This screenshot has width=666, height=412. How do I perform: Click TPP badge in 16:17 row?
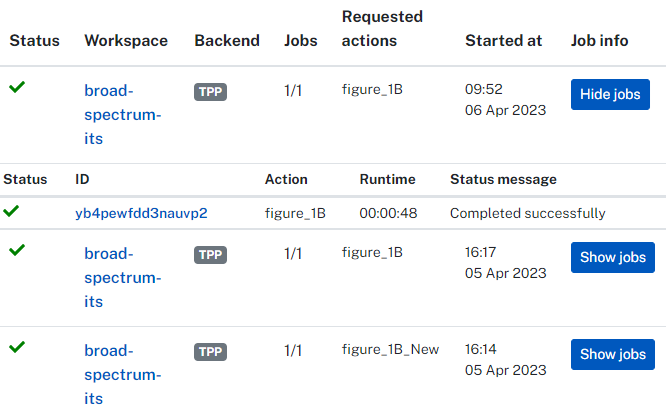pyautogui.click(x=211, y=255)
